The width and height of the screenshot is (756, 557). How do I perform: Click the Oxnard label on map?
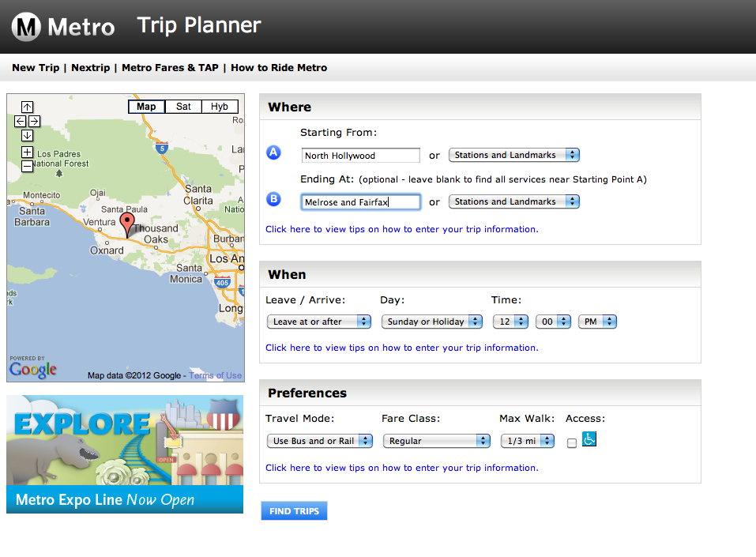pyautogui.click(x=107, y=250)
